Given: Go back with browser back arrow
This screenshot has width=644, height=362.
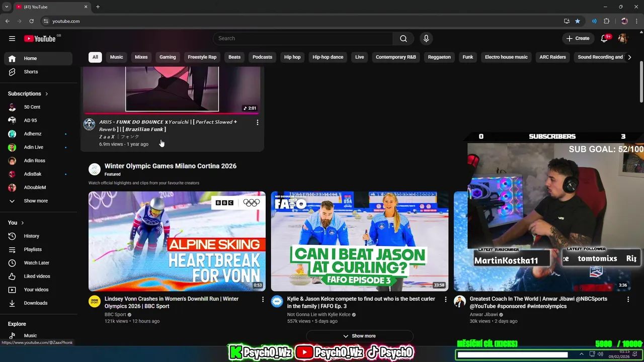Looking at the screenshot, I should [7, 21].
